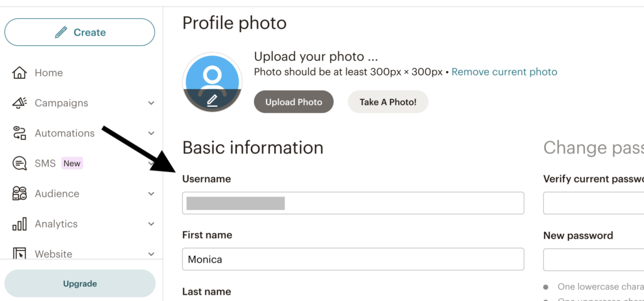
Task: Expand the Analytics chevron
Action: pos(151,224)
